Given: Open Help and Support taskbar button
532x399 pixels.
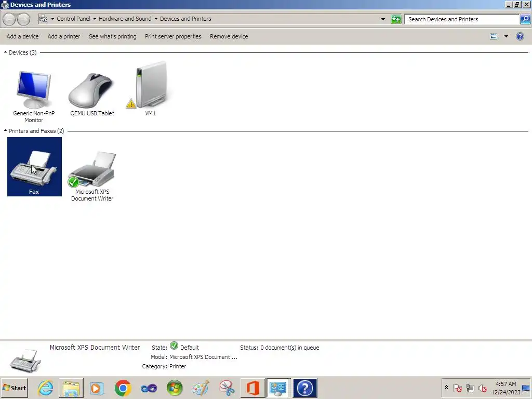Looking at the screenshot, I should [304, 388].
